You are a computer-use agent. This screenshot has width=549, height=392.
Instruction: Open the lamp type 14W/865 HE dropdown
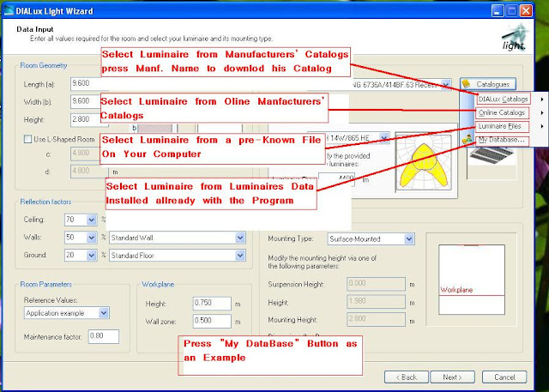click(384, 138)
